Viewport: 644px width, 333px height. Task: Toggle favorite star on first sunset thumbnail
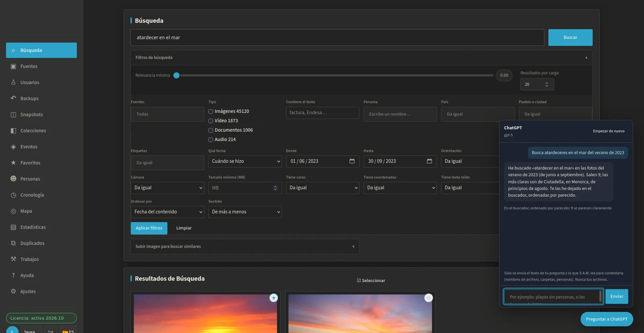274,298
